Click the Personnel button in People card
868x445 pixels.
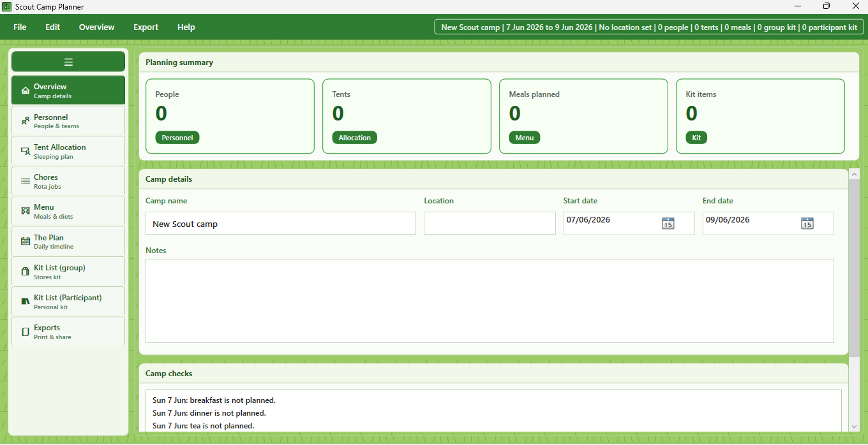(x=177, y=138)
